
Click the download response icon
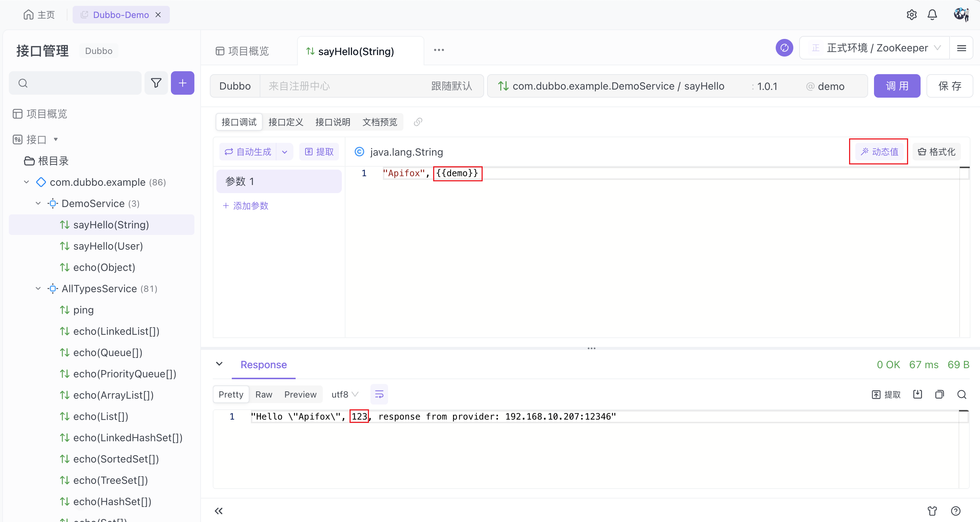[917, 395]
